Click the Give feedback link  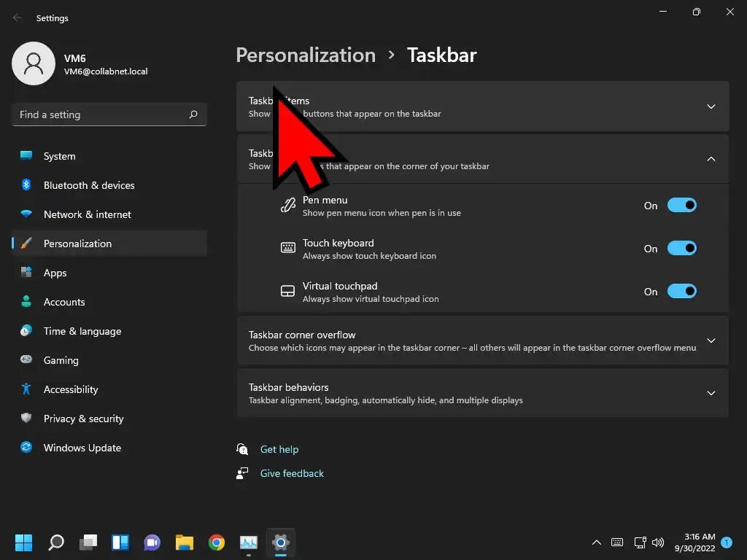pos(292,473)
